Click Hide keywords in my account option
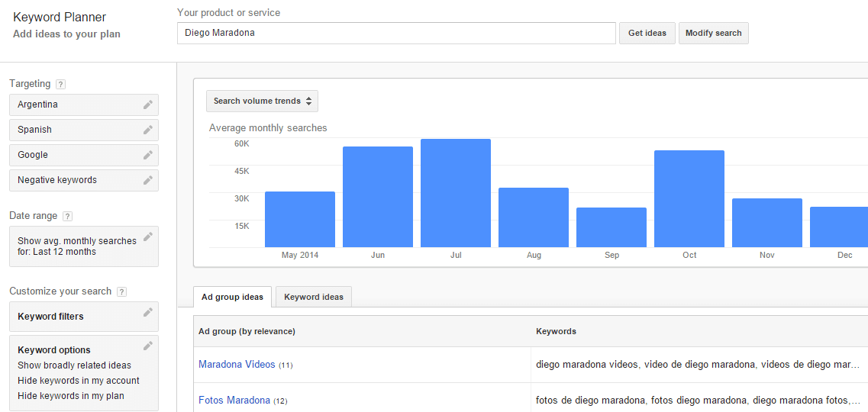 79,381
